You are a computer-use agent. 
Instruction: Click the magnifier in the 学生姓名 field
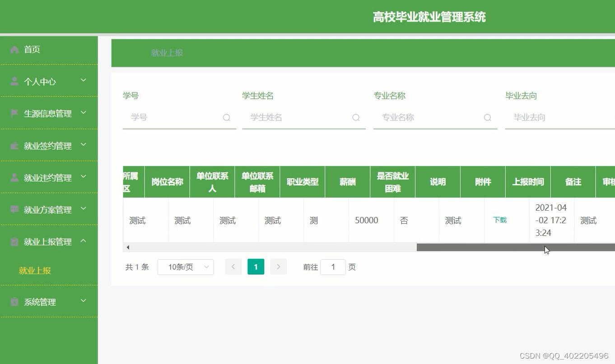tap(356, 117)
